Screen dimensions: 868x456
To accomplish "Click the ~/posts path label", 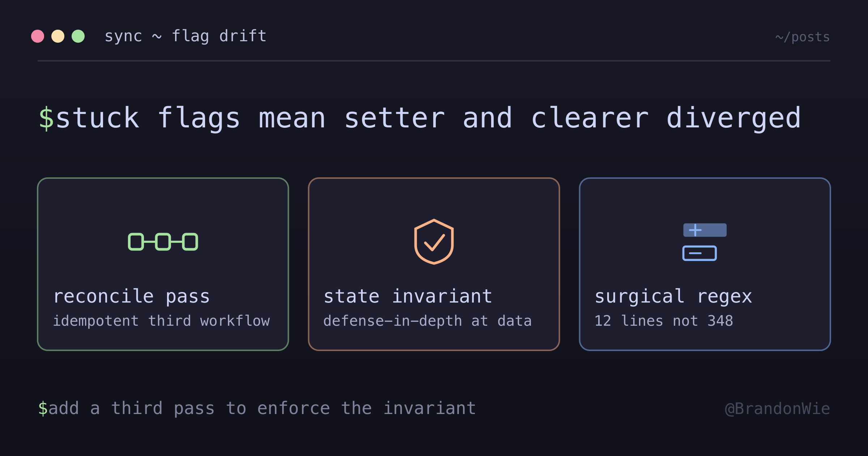I will tap(803, 37).
